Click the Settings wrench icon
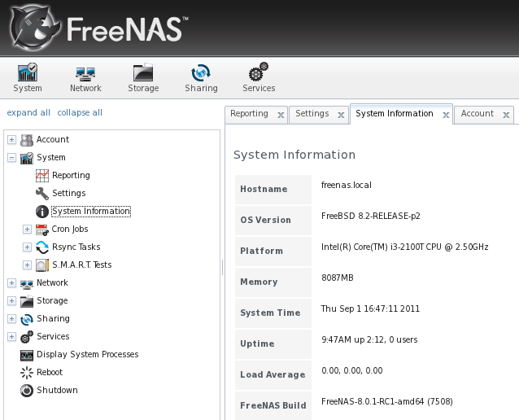 pos(42,194)
